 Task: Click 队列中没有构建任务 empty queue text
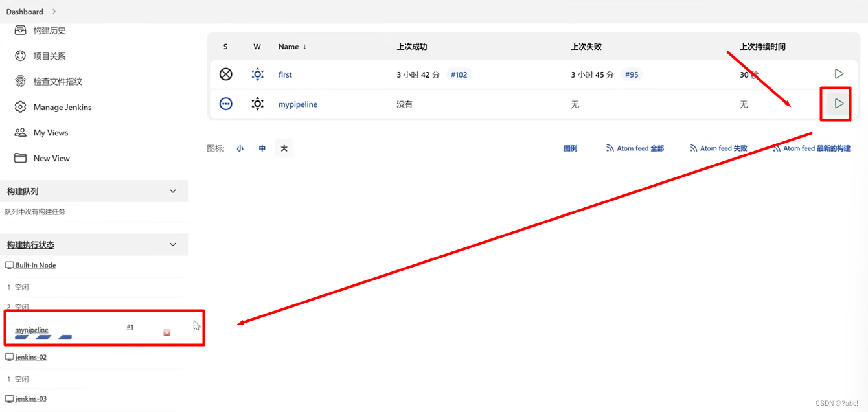(x=35, y=212)
